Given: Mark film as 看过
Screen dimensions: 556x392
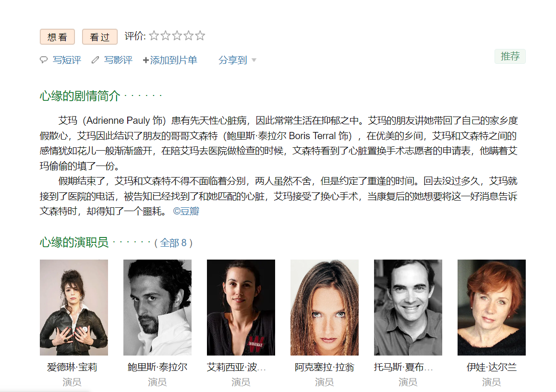Looking at the screenshot, I should (100, 37).
